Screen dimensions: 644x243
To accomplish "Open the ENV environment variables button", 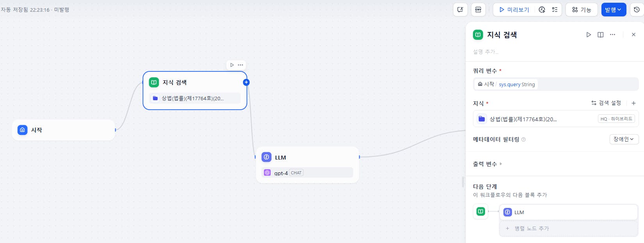I will 478,9.
